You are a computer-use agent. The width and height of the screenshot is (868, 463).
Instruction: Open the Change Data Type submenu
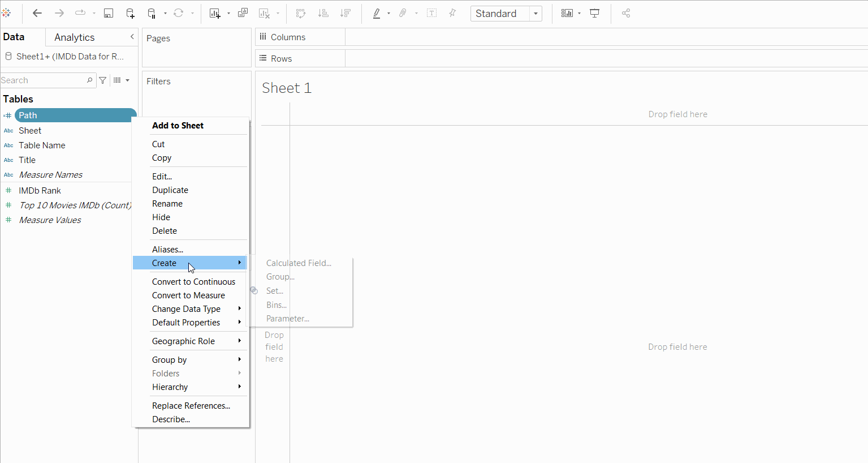pyautogui.click(x=187, y=309)
